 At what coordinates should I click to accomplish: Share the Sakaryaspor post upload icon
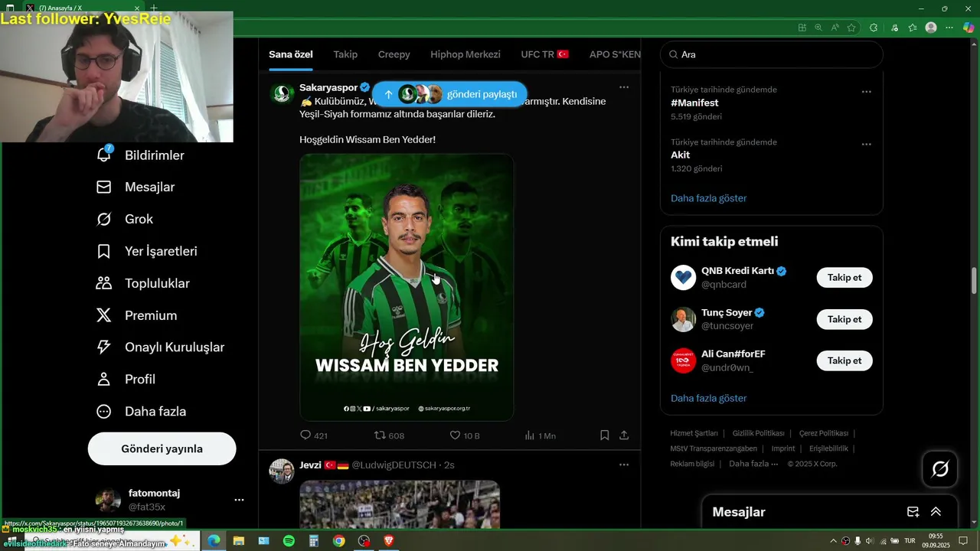[x=624, y=435]
